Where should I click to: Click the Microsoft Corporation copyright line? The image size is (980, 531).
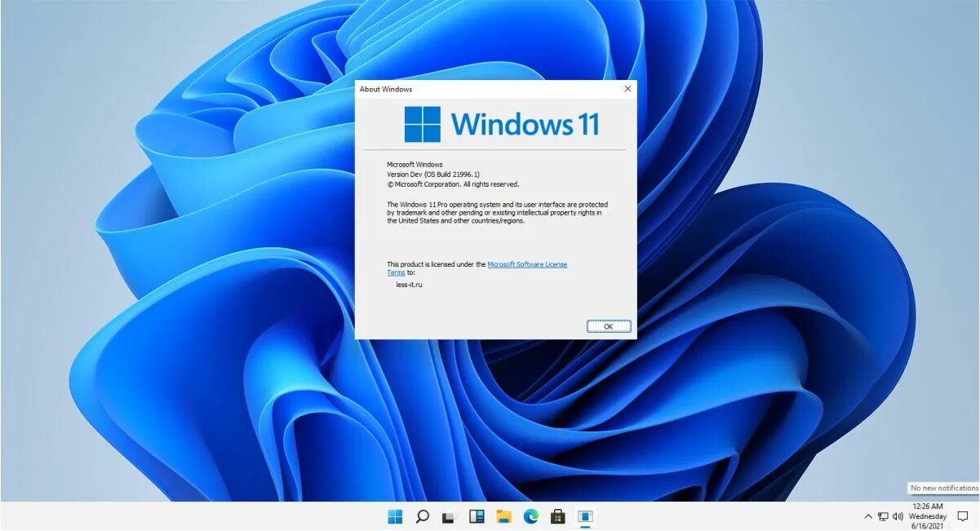[x=453, y=184]
